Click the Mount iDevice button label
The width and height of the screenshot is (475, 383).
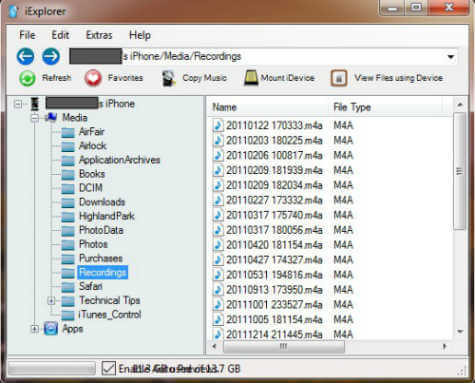click(x=288, y=78)
